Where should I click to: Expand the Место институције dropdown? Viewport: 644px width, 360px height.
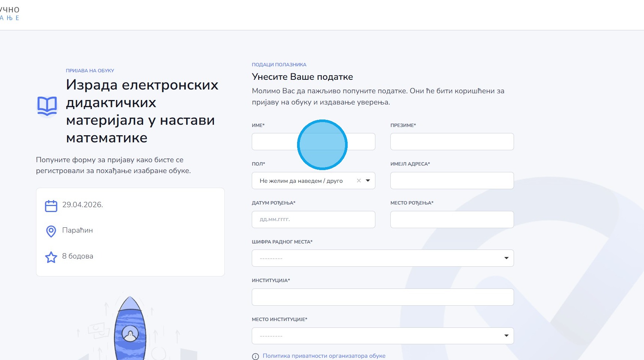click(x=507, y=336)
